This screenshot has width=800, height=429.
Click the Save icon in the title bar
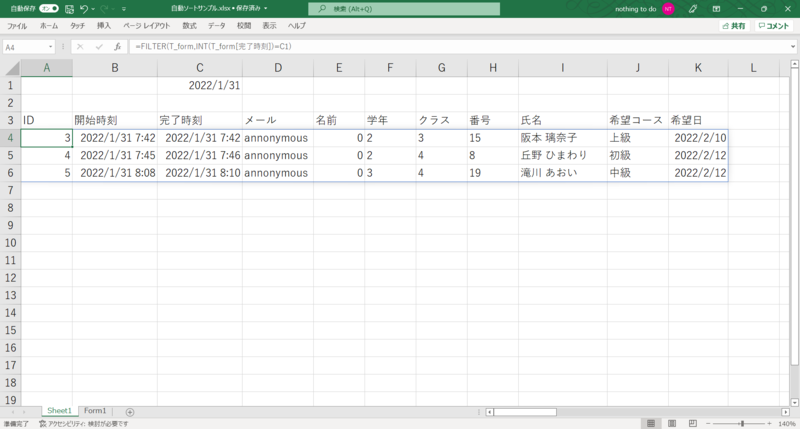(x=69, y=9)
